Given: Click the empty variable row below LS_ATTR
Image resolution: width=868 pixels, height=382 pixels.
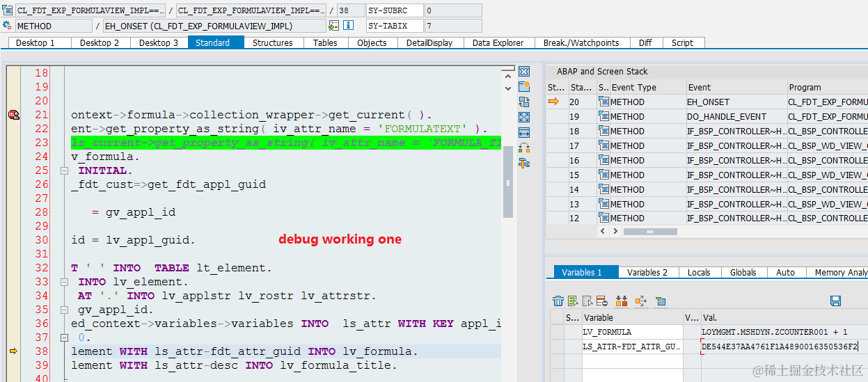Looking at the screenshot, I should 632,361.
